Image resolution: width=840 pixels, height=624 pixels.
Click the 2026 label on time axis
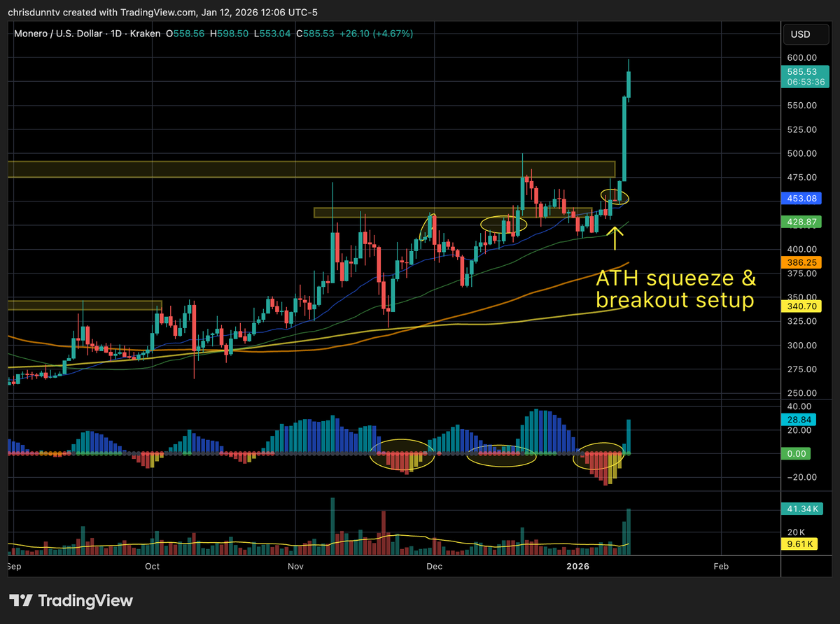[x=577, y=566]
